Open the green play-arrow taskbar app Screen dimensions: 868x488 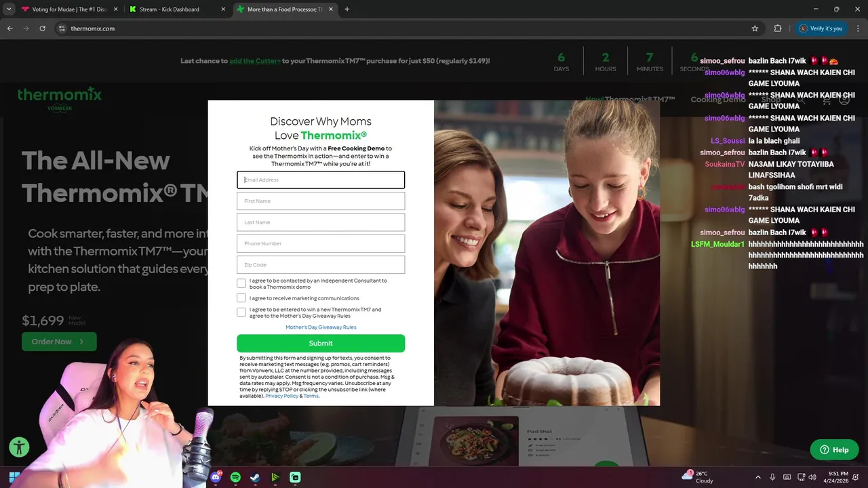(275, 477)
